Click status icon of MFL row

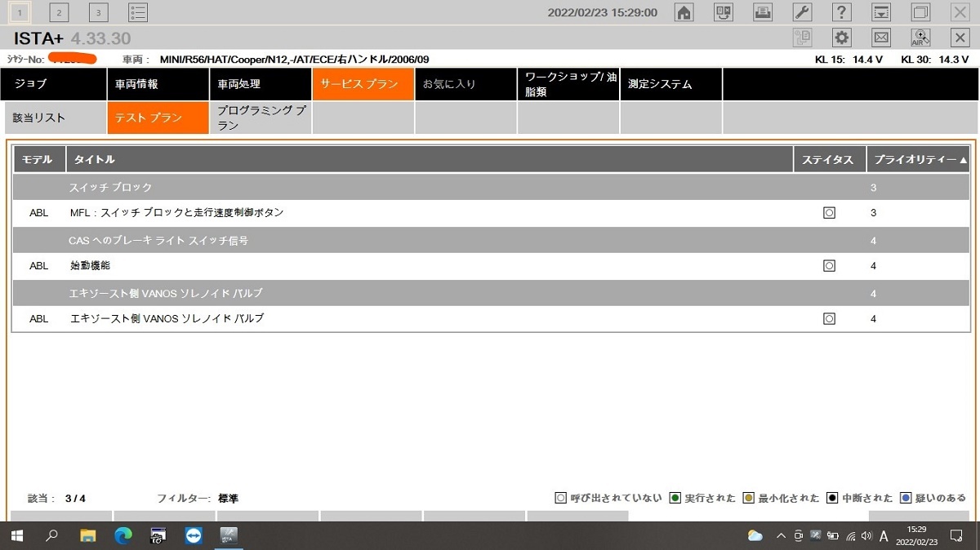pos(829,213)
